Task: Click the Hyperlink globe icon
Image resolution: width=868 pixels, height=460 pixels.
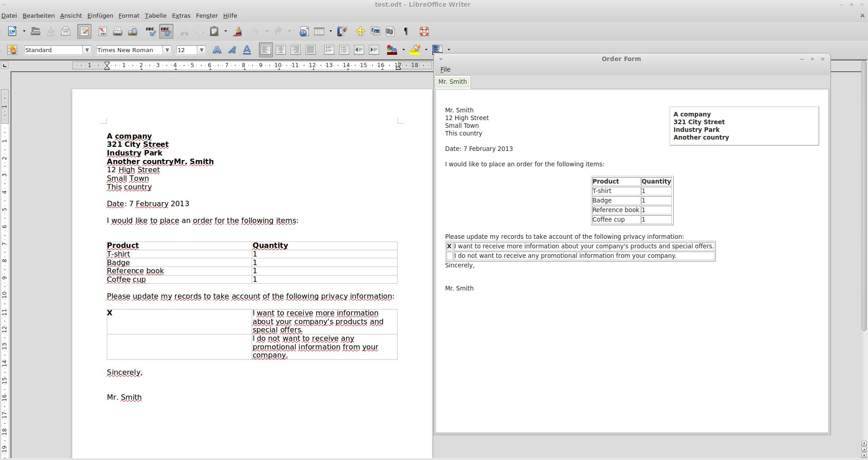Action: pos(304,31)
